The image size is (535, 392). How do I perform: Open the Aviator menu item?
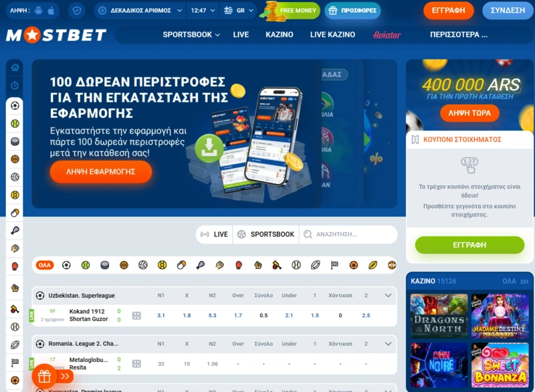(x=387, y=35)
